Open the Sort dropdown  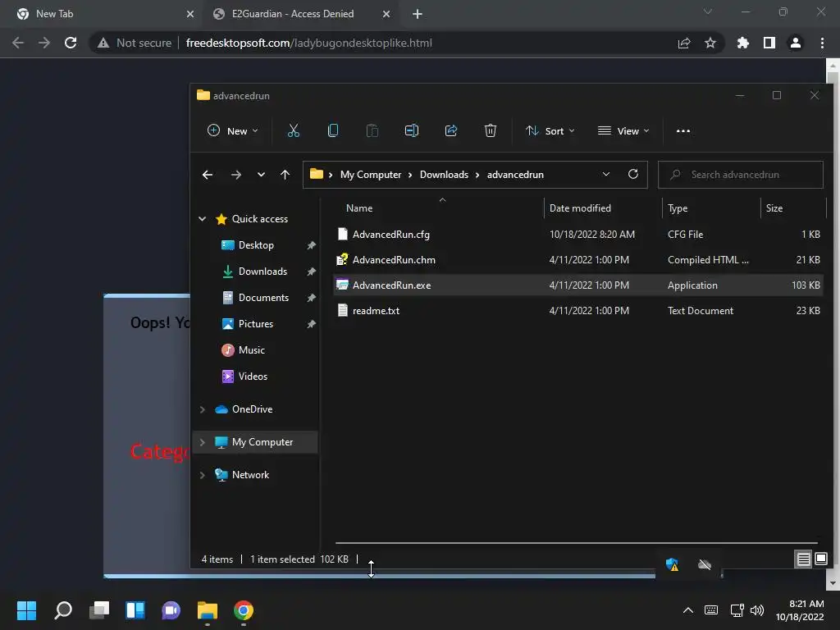(550, 130)
